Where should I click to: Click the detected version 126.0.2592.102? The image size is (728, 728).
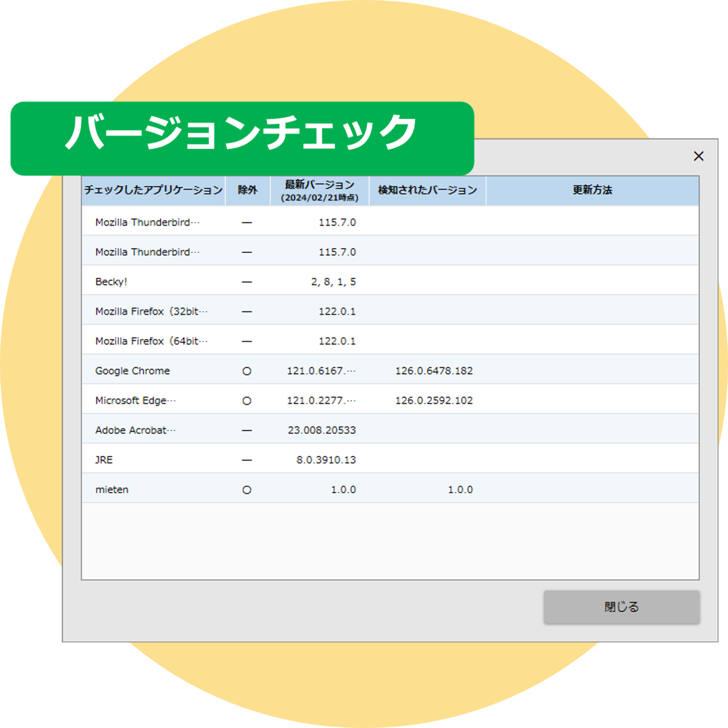434,400
